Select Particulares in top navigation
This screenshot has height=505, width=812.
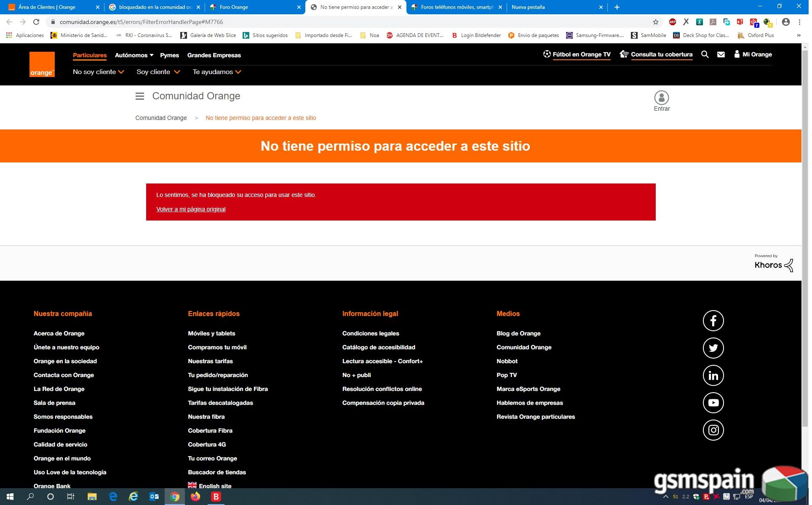90,55
